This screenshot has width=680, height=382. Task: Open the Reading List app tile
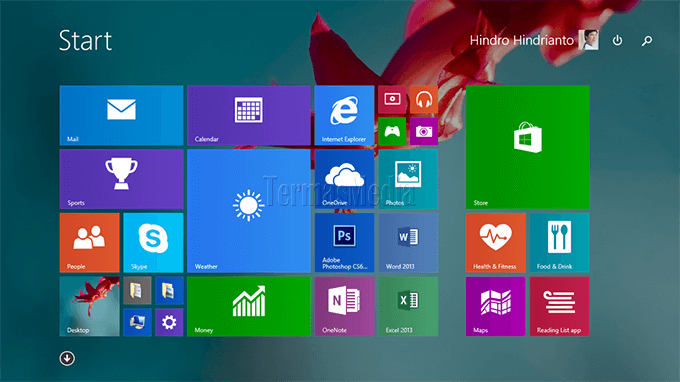pos(559,307)
